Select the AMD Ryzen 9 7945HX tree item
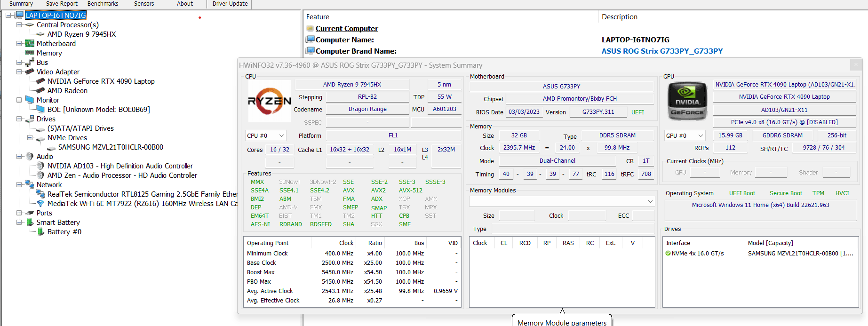The image size is (868, 326). [81, 34]
